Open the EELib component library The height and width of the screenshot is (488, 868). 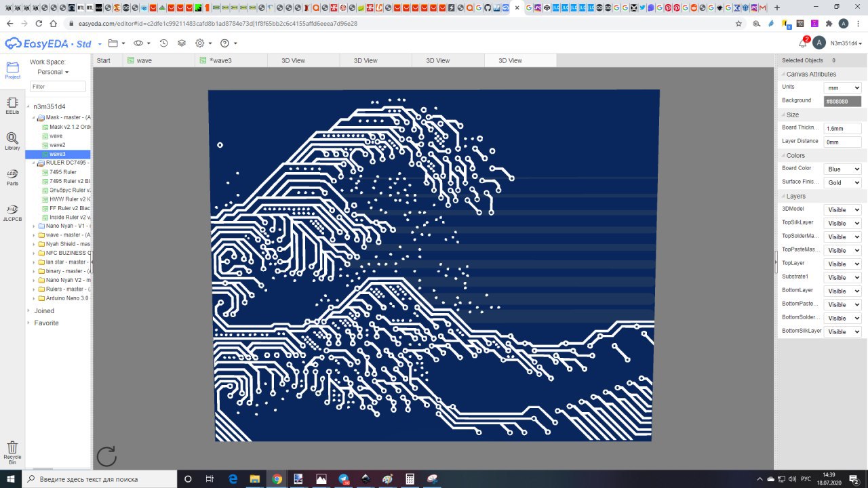point(12,105)
